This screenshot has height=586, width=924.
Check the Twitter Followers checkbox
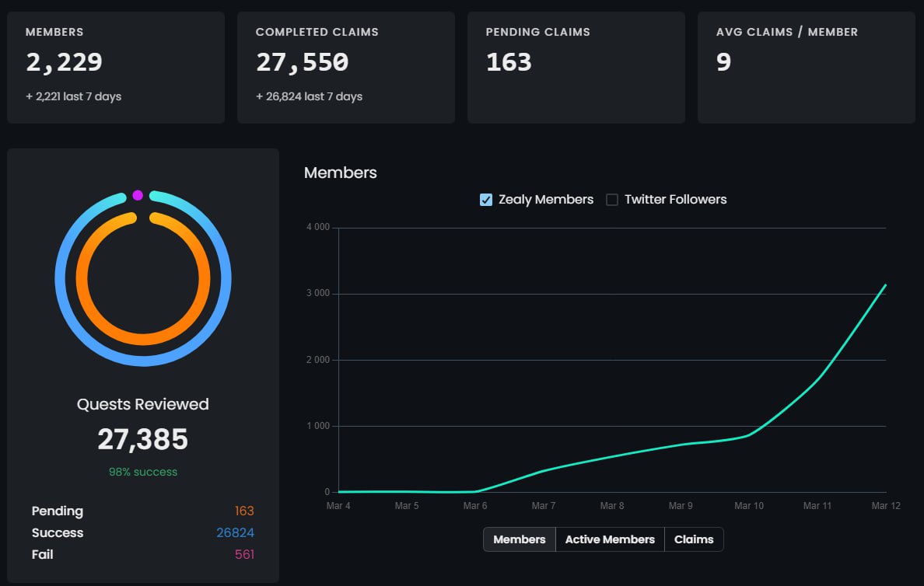click(x=611, y=200)
